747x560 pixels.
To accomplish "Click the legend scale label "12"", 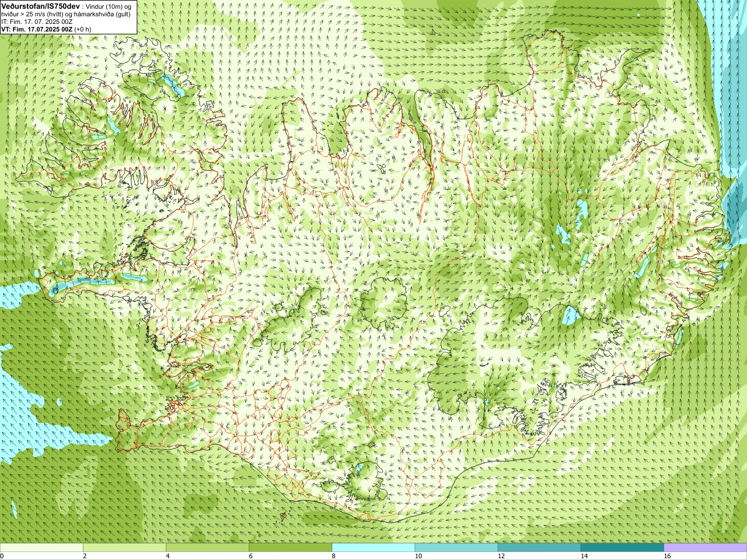I will point(501,556).
